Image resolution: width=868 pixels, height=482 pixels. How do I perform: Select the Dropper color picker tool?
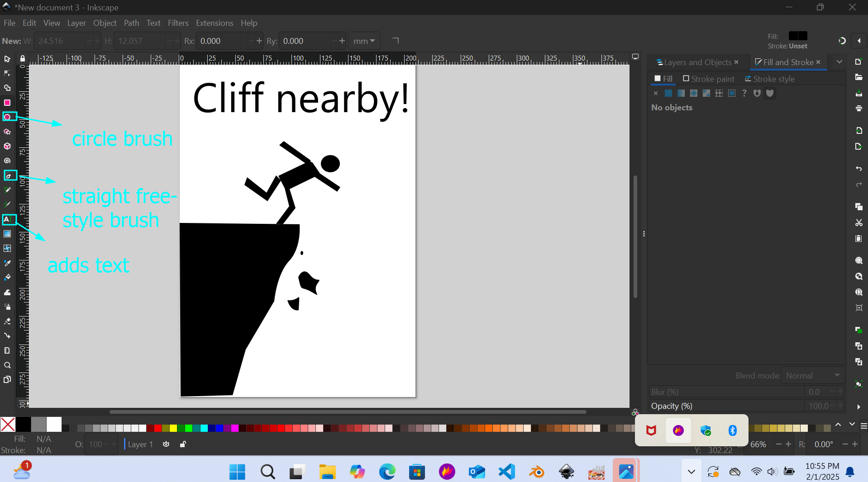7,263
